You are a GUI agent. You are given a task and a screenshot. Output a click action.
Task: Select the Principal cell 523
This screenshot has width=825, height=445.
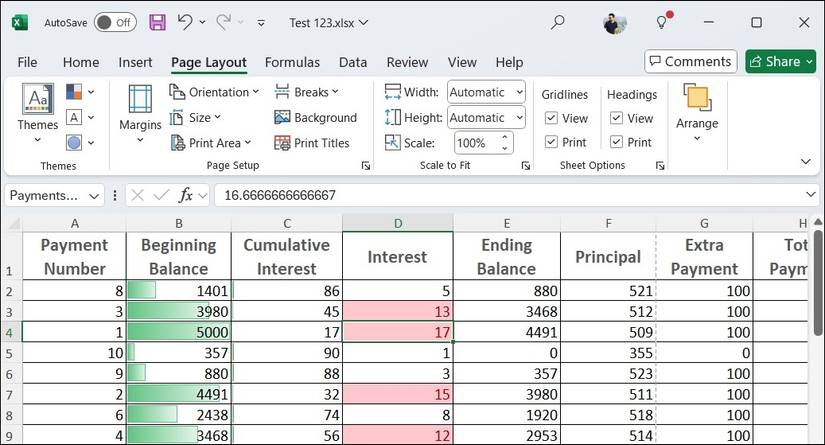pyautogui.click(x=608, y=374)
